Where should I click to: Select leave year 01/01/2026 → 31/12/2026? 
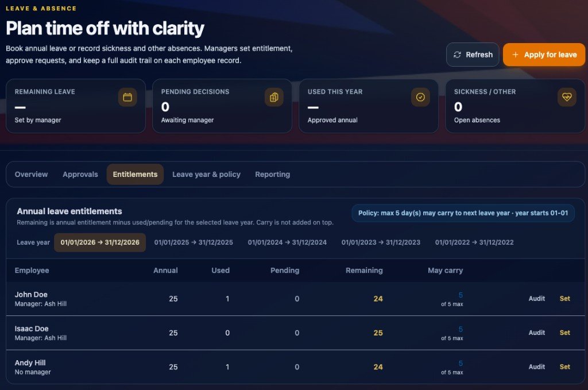pyautogui.click(x=100, y=242)
